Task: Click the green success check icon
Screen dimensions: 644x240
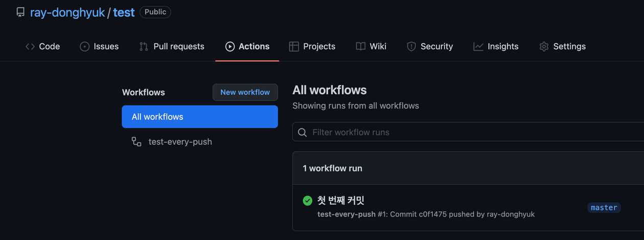Action: [307, 201]
